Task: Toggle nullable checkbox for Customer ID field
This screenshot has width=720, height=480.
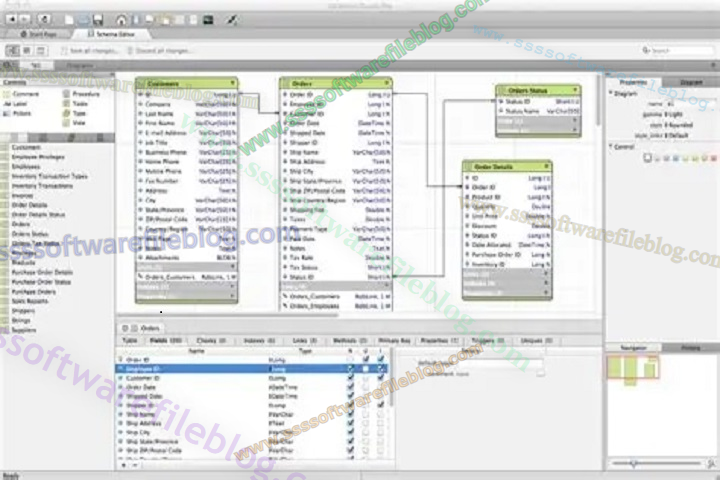Action: pos(350,378)
